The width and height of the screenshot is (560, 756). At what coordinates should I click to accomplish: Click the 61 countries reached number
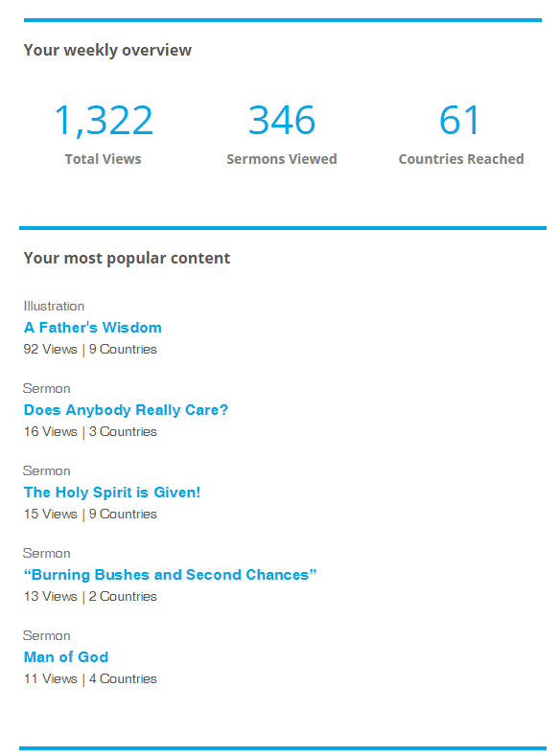coord(459,121)
